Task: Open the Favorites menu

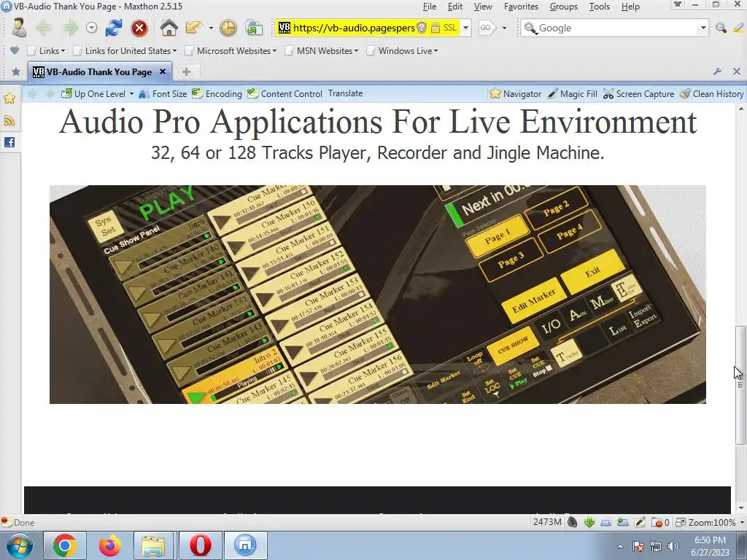Action: 521,7
